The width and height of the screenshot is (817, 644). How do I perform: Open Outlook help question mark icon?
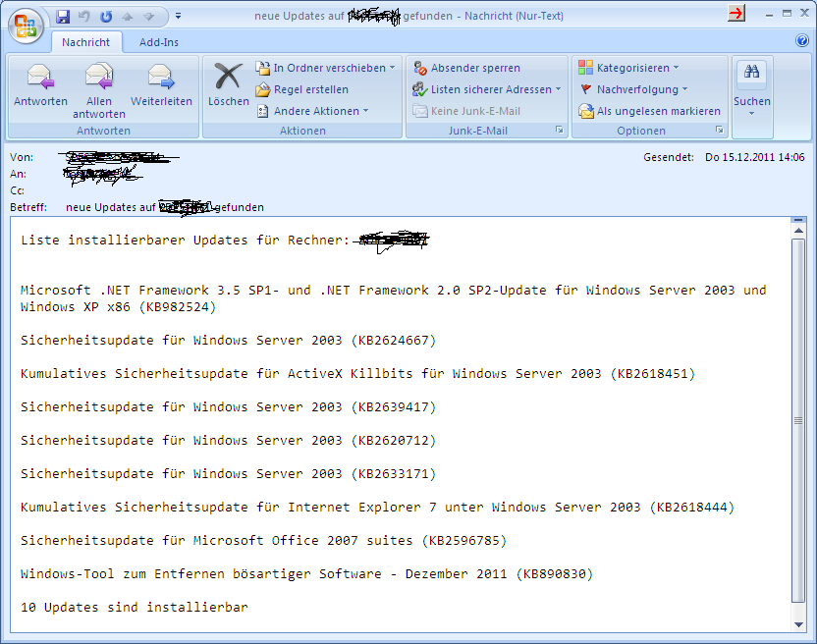[x=802, y=41]
